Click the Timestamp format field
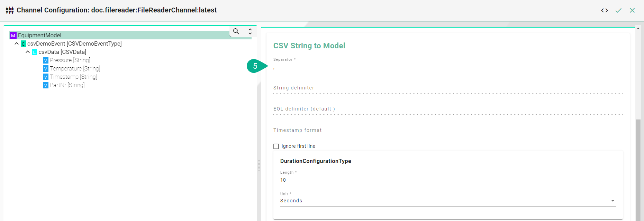 (x=448, y=131)
